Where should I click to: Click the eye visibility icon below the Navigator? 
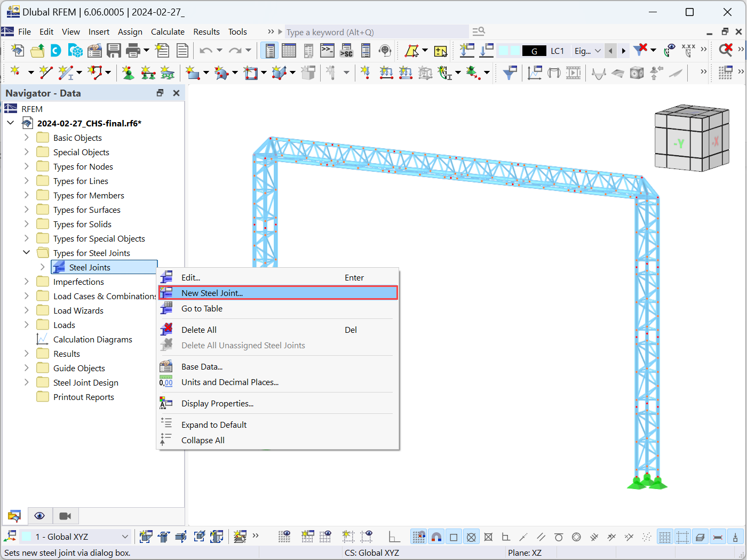click(x=39, y=516)
